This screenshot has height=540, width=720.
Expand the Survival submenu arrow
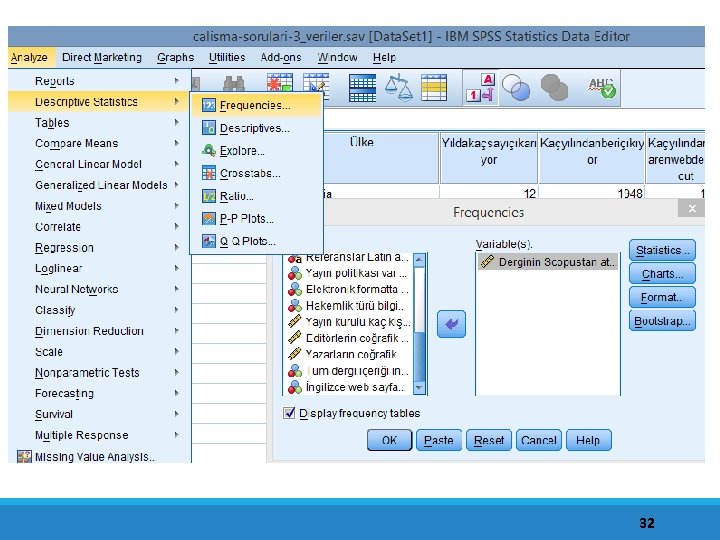177,414
